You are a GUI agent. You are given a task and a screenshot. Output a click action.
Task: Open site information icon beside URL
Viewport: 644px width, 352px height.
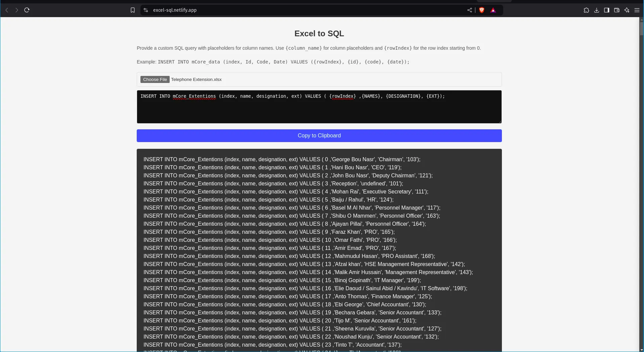point(146,10)
